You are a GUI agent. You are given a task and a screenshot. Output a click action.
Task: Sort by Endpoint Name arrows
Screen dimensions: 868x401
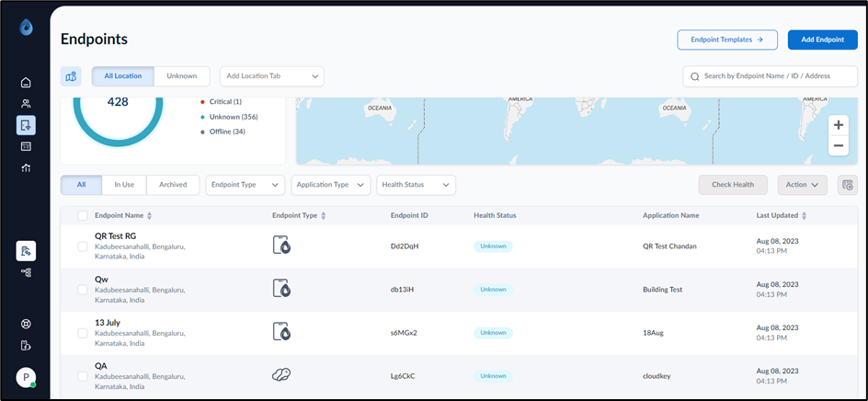(x=149, y=215)
